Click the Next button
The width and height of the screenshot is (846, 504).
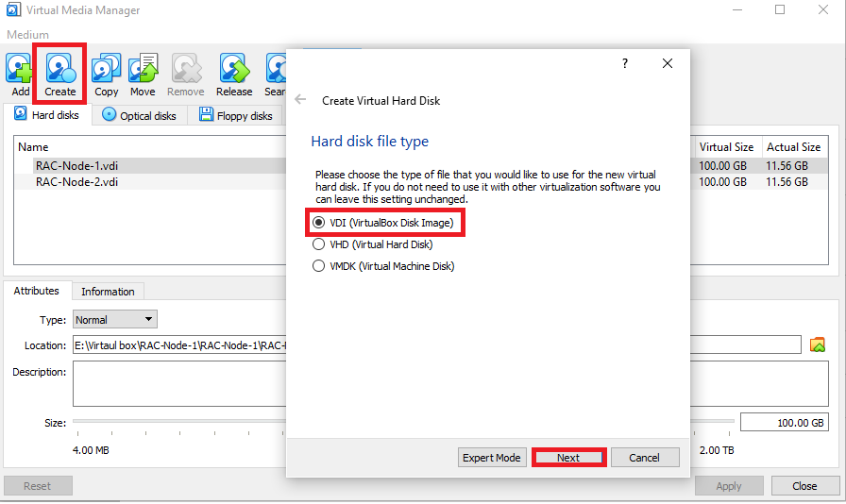(x=568, y=458)
